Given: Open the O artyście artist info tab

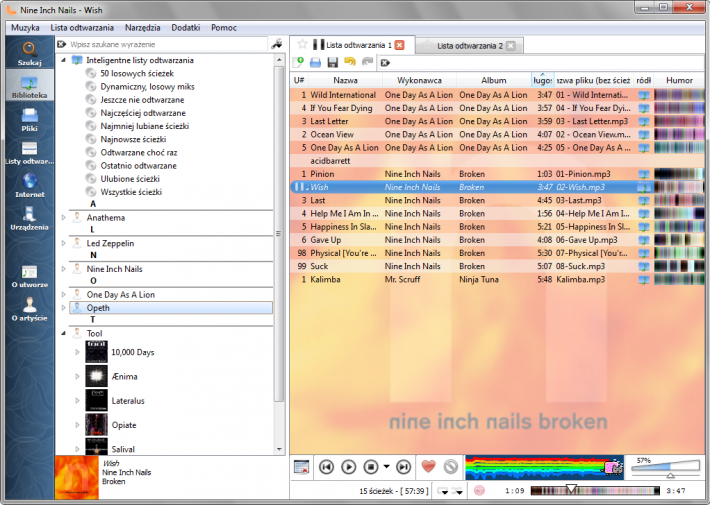Looking at the screenshot, I should pyautogui.click(x=29, y=309).
